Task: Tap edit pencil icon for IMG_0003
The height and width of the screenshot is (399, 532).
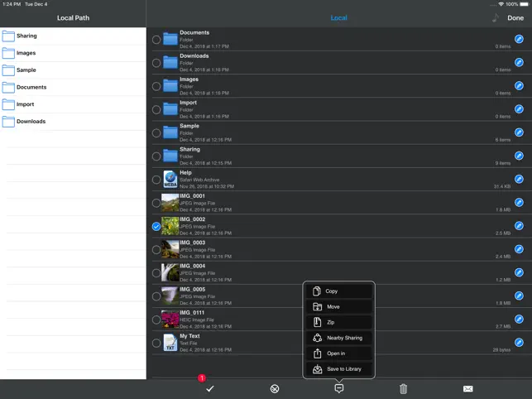Action: [x=519, y=249]
